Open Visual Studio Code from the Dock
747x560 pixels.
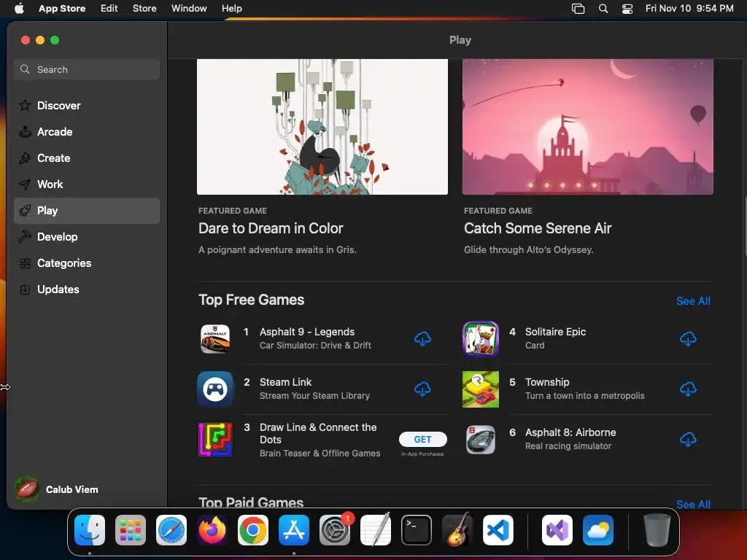tap(498, 530)
